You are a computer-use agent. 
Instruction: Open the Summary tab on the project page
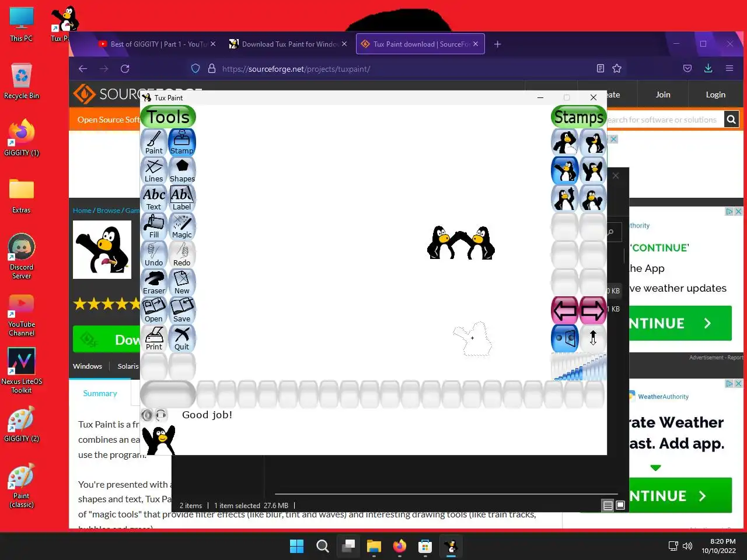point(100,393)
